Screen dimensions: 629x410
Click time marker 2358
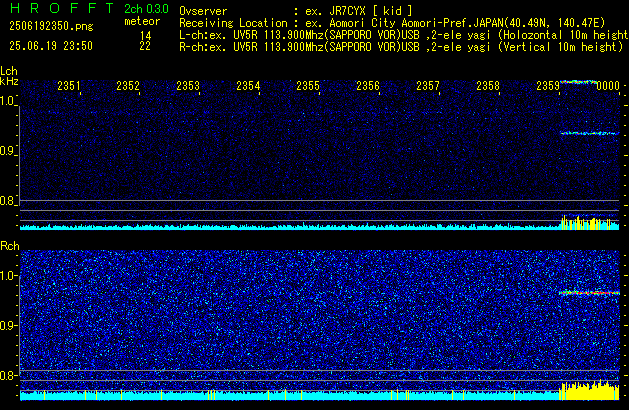[x=488, y=86]
